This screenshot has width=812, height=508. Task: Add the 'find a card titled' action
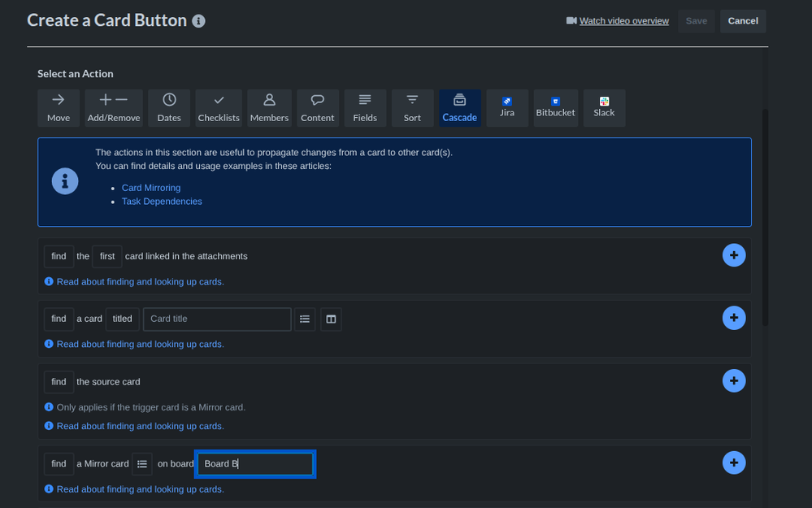[x=734, y=318]
